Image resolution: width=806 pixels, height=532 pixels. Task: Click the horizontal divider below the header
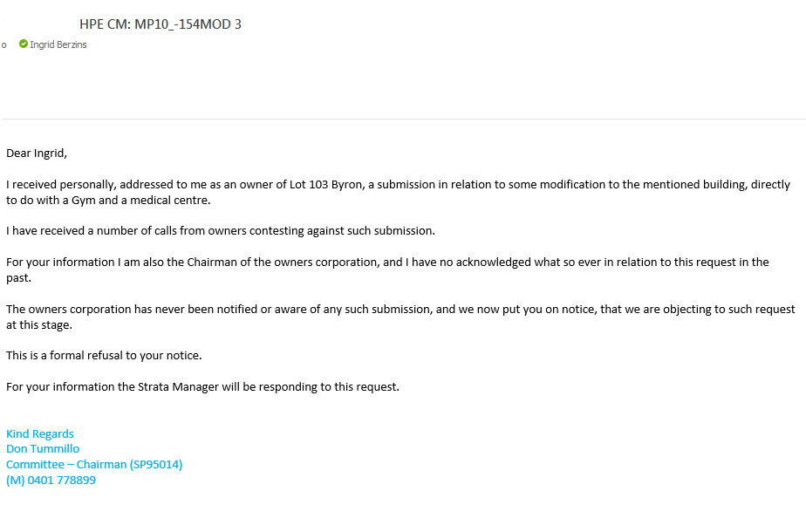[403, 119]
